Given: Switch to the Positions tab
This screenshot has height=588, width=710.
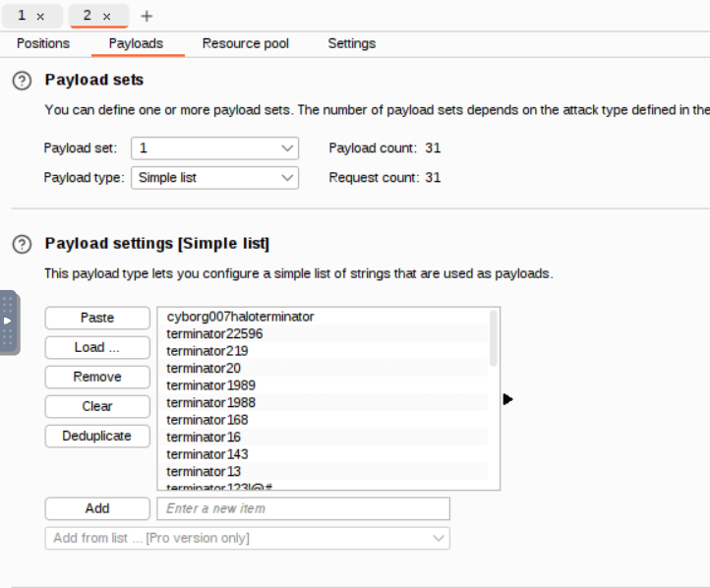Looking at the screenshot, I should 43,44.
